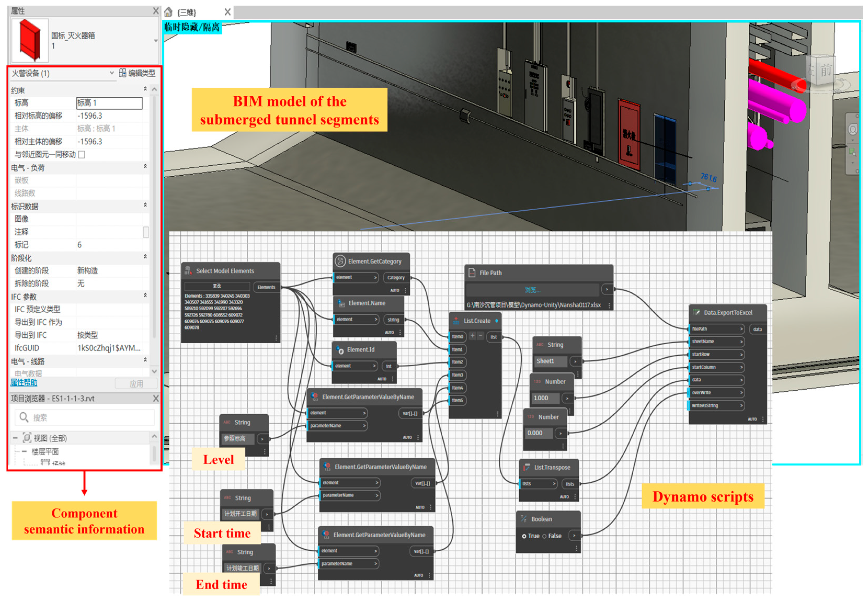Click the Boolean node icon
Viewport: 868px width, 600px height.
pos(523,519)
